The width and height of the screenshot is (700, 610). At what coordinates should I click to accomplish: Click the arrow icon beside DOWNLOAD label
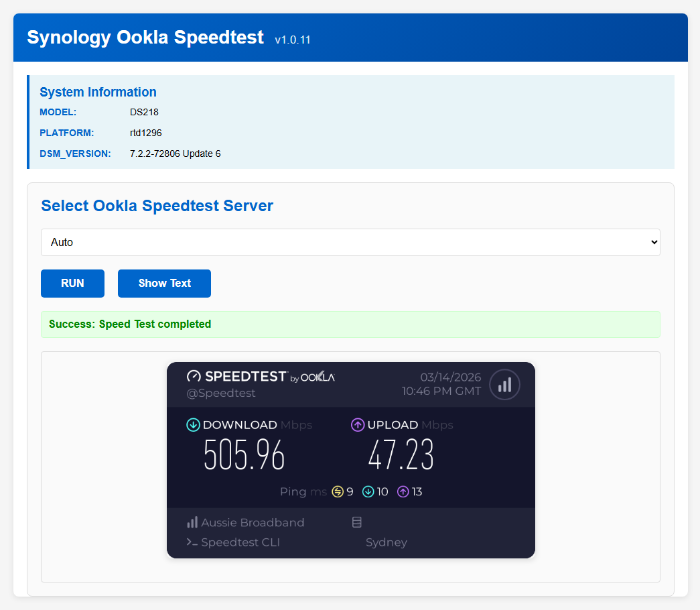[193, 425]
